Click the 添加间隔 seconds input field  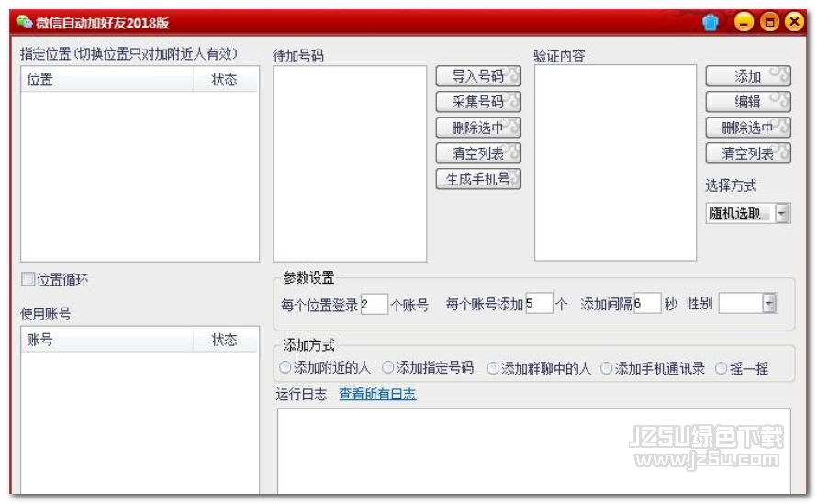[646, 304]
